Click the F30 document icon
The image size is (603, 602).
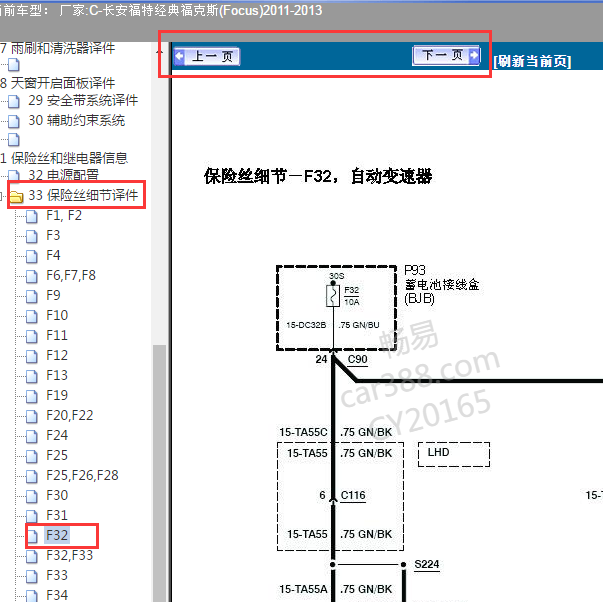pyautogui.click(x=32, y=496)
